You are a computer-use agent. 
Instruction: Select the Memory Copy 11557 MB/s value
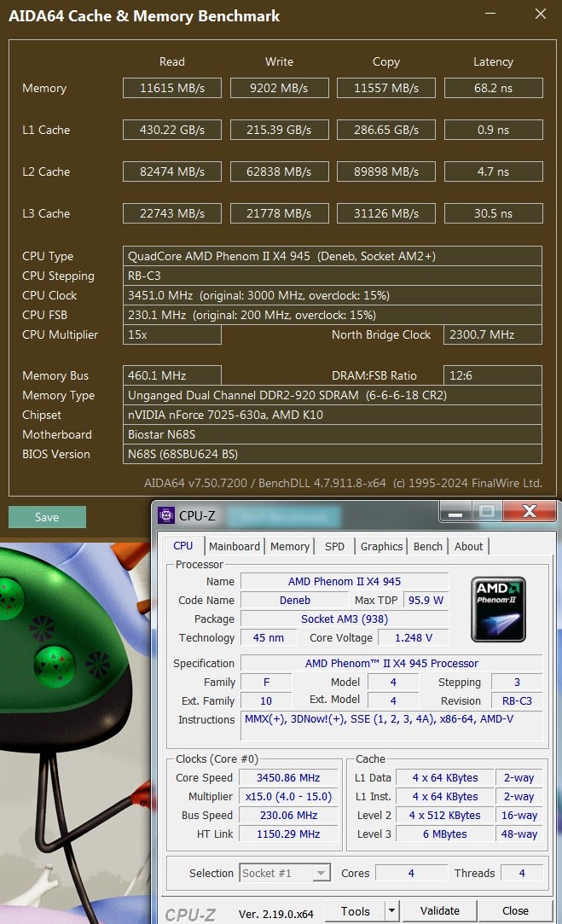tap(386, 88)
